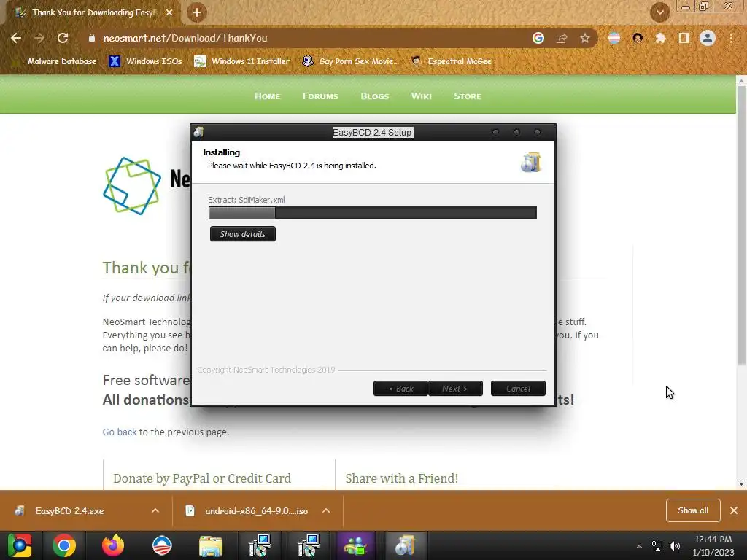Go back using the browser back arrow

[x=16, y=38]
